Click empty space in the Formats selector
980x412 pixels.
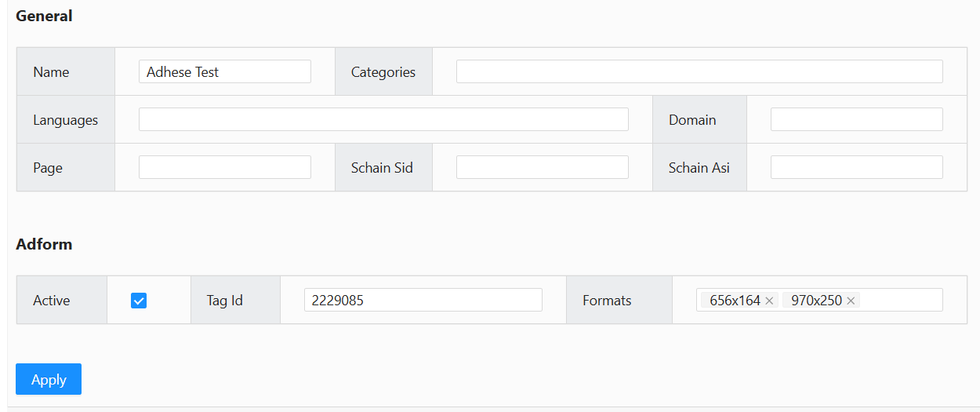pos(902,301)
